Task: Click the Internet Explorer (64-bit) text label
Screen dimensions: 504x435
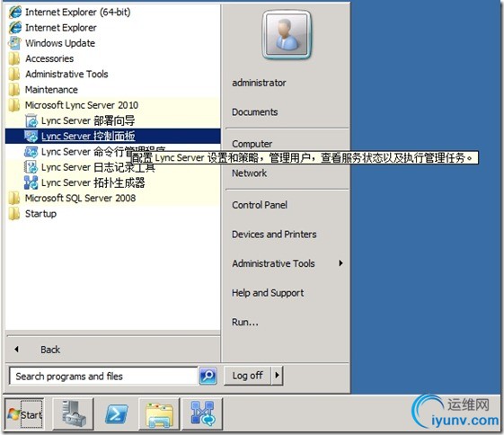Action: (x=78, y=13)
